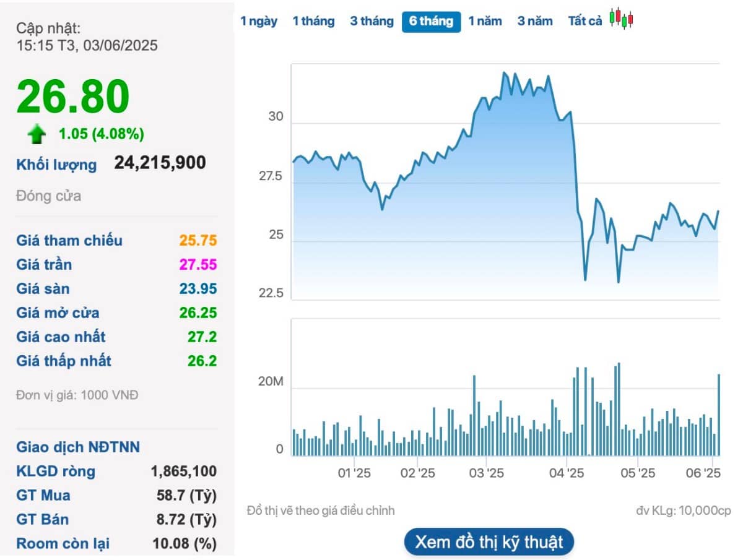Click the latest June volume bar
This screenshot has width=743, height=560.
pyautogui.click(x=719, y=415)
